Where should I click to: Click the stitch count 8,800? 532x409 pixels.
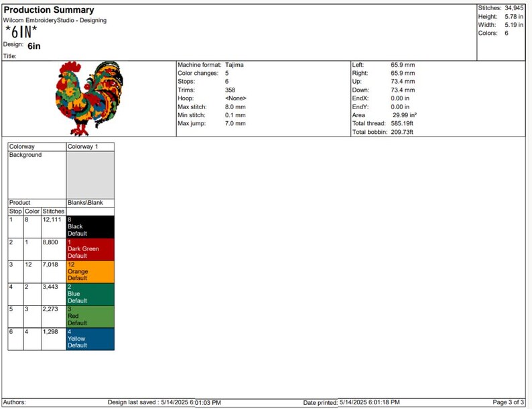(50, 242)
